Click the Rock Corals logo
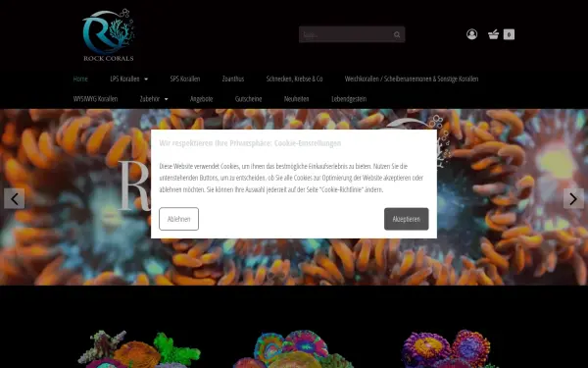Image resolution: width=588 pixels, height=368 pixels. coord(109,35)
